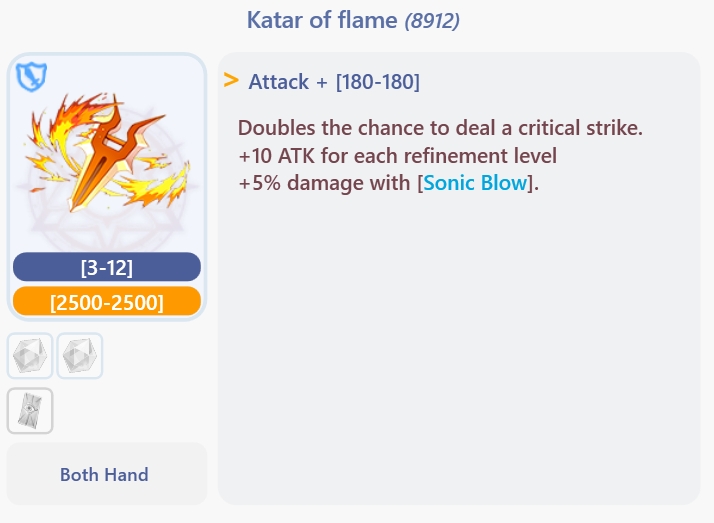The height and width of the screenshot is (523, 714).
Task: Click the orange arrow before Attack
Action: [231, 80]
